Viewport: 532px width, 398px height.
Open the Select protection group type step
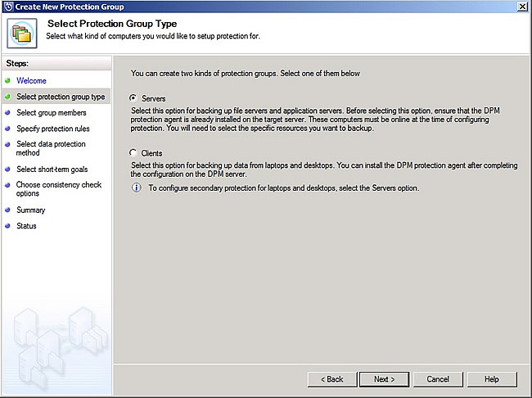(61, 97)
